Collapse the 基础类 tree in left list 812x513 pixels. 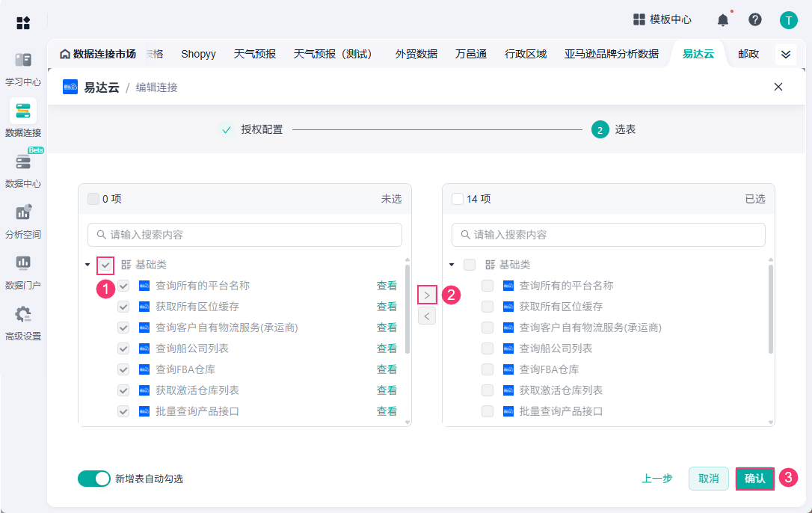(87, 265)
